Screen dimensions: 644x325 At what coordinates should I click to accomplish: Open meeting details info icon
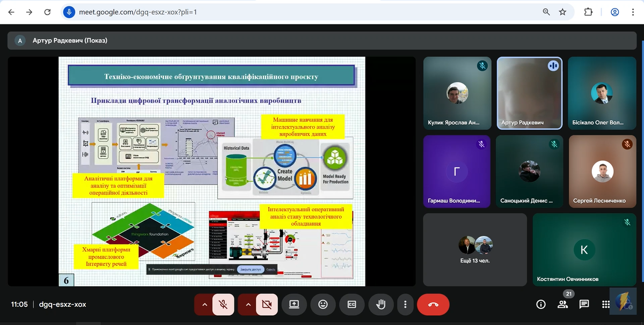[541, 304]
